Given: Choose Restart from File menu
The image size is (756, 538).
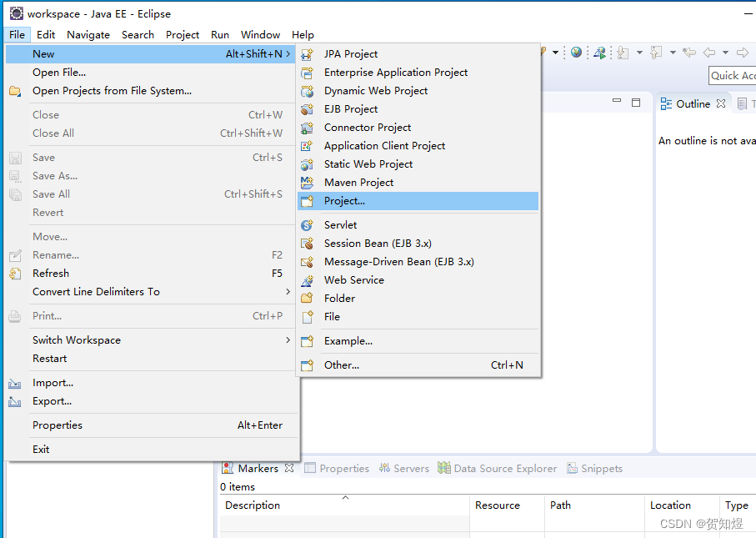Looking at the screenshot, I should coord(150,359).
